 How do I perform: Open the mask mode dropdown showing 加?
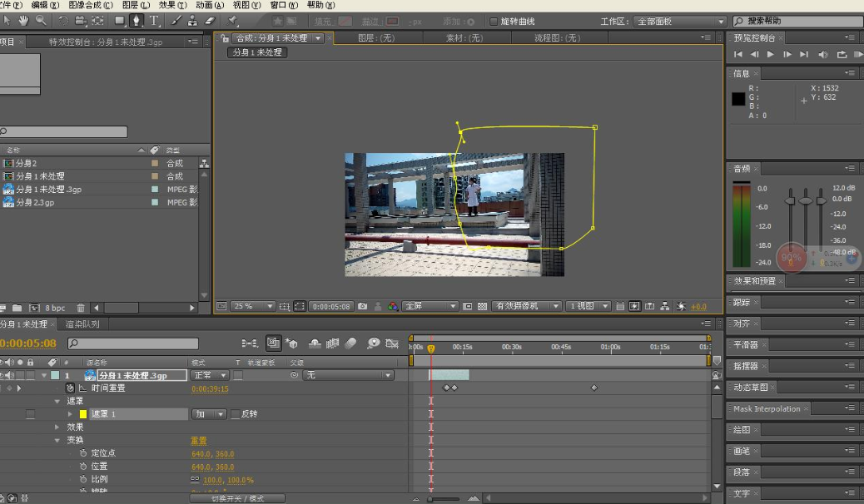[x=206, y=413]
